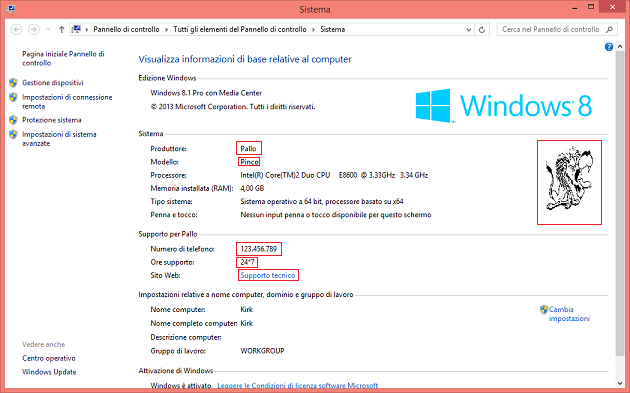Click the shield icon beside Protezione sistema

click(13, 120)
